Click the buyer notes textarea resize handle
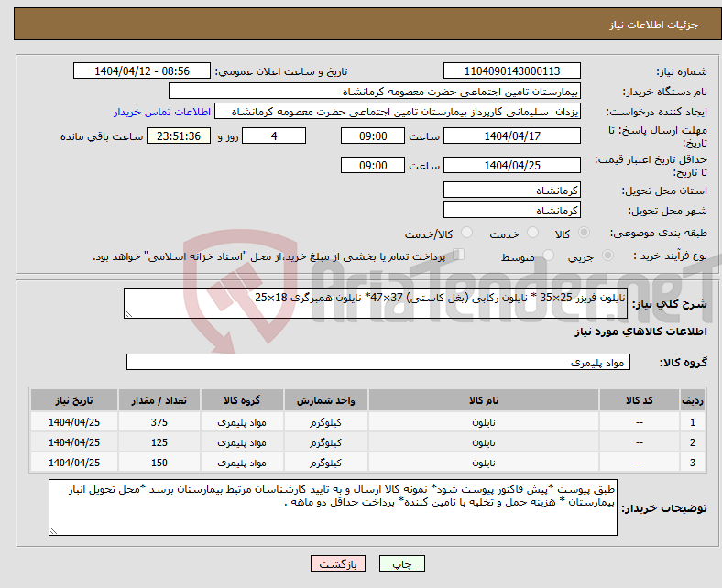This screenshot has width=722, height=588. [x=53, y=531]
